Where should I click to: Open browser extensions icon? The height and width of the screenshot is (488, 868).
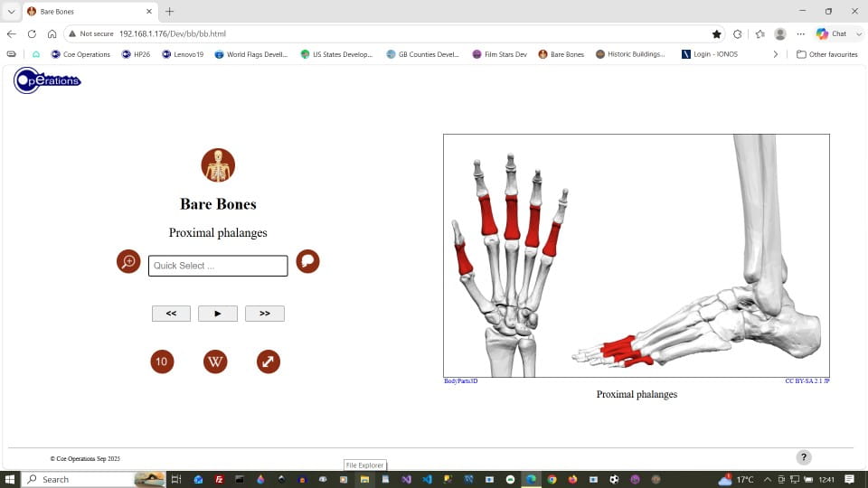[738, 33]
